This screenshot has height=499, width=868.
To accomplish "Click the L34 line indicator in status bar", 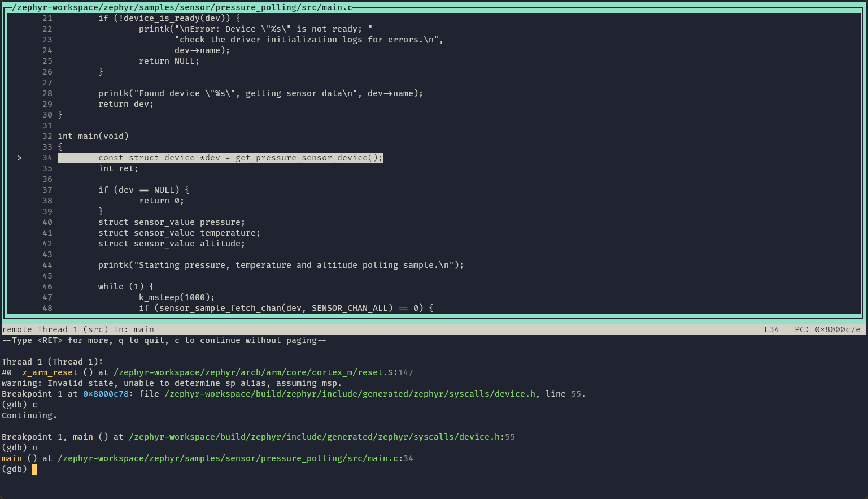I will pyautogui.click(x=771, y=329).
